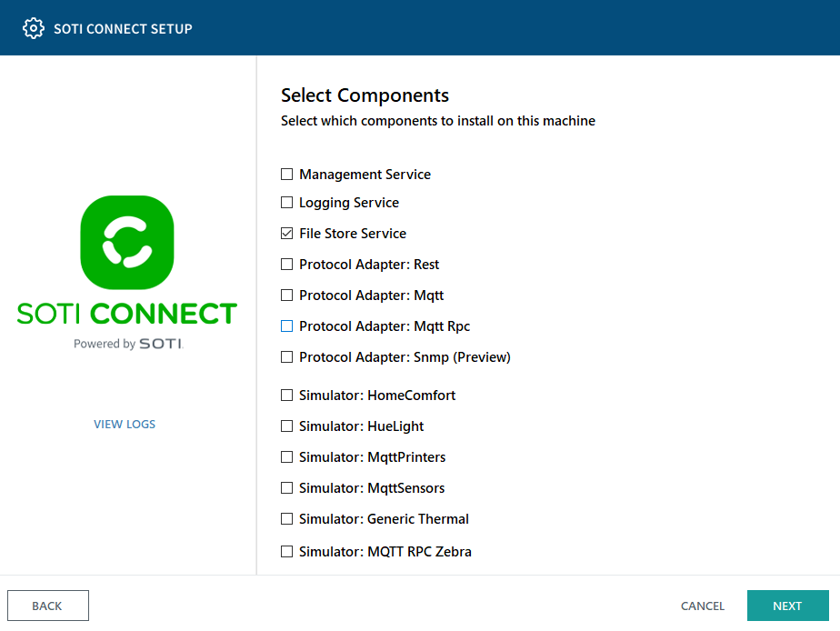Uncheck the File Store Service component
The width and height of the screenshot is (840, 631).
coord(287,234)
